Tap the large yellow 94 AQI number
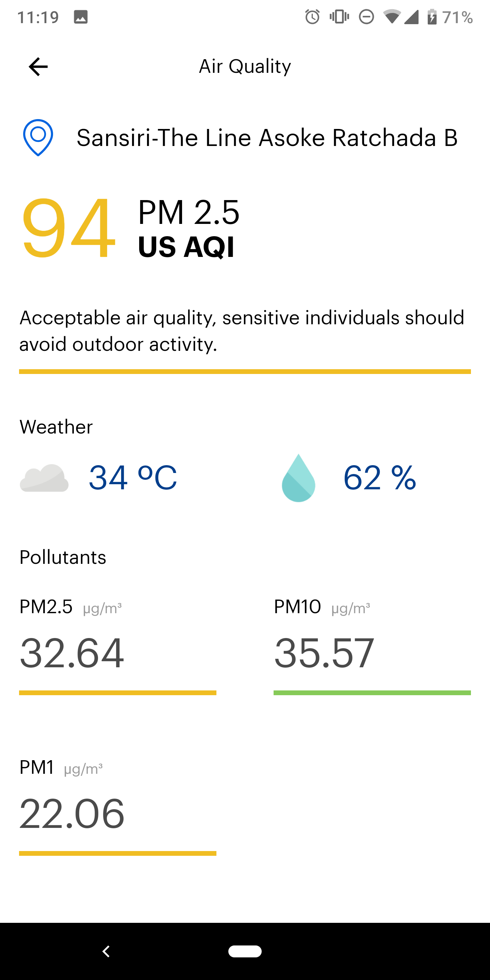The width and height of the screenshot is (490, 980). coord(68,228)
